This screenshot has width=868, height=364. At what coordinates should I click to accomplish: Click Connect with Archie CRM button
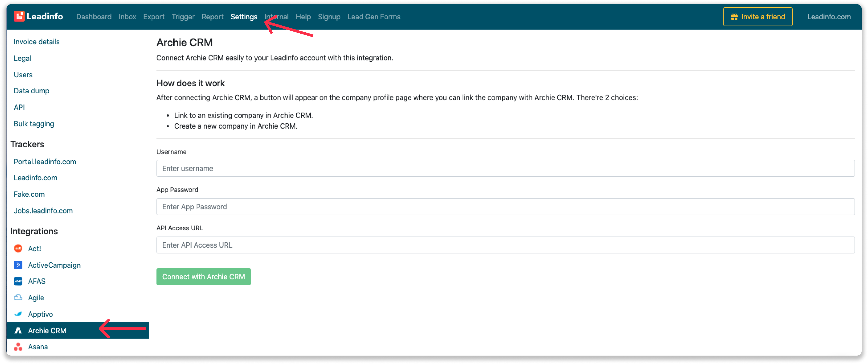point(204,277)
